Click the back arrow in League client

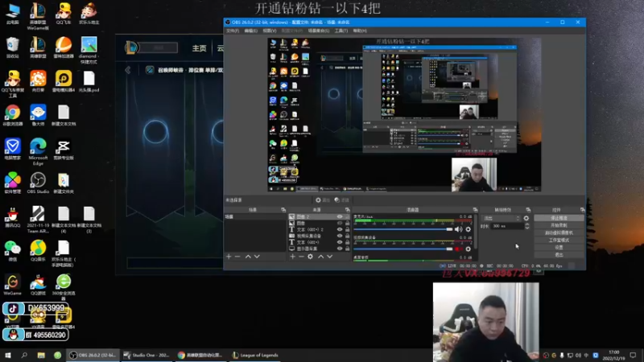point(128,70)
